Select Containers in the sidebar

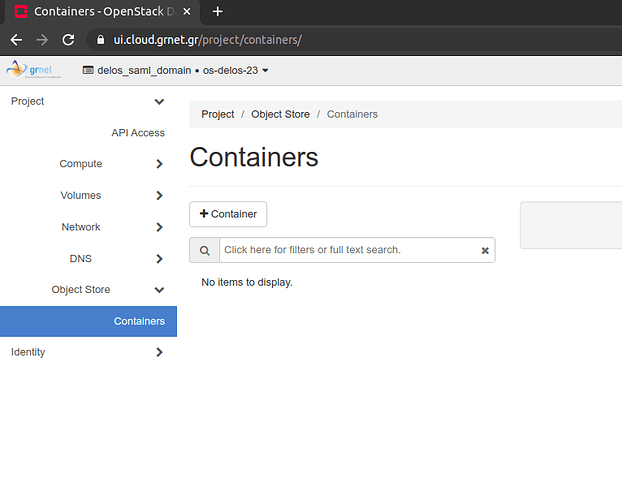(x=139, y=321)
